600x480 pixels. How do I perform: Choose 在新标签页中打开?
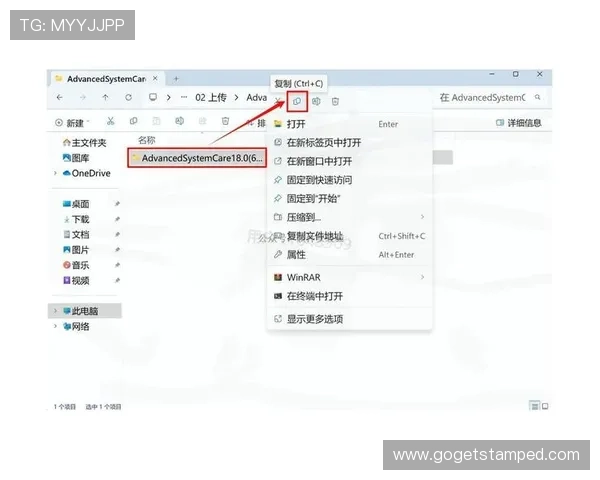click(x=350, y=143)
